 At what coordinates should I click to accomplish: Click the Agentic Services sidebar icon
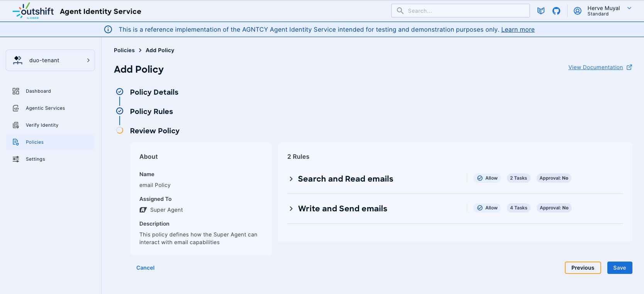[16, 108]
